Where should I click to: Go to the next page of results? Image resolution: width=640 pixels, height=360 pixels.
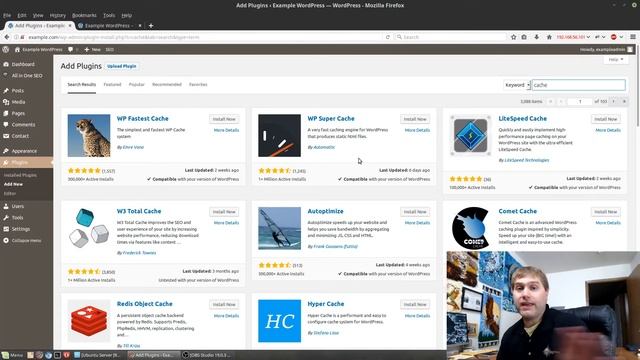coord(613,101)
